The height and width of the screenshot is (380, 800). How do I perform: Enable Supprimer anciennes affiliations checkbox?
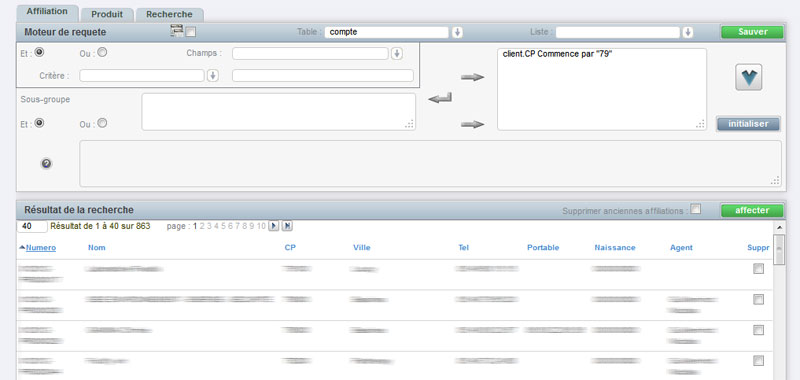(695, 209)
